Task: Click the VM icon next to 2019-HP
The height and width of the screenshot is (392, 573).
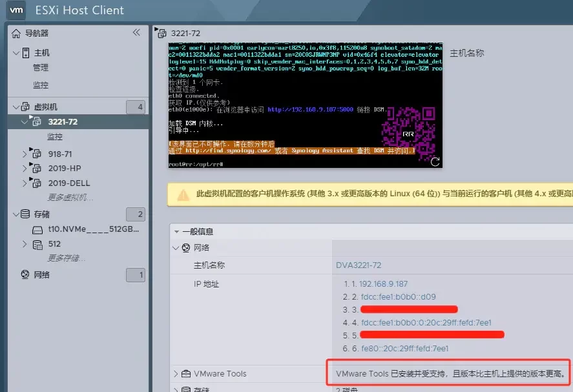Action: click(x=37, y=169)
